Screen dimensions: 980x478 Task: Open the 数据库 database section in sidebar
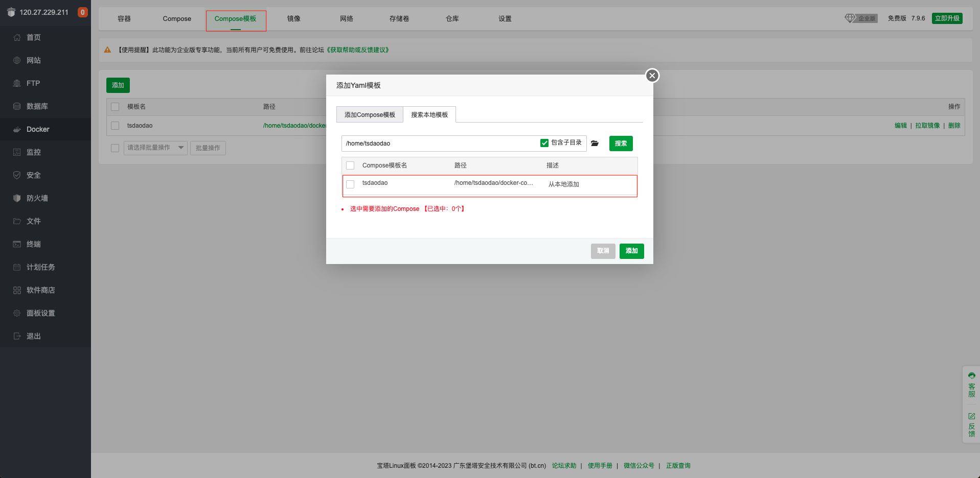tap(37, 106)
